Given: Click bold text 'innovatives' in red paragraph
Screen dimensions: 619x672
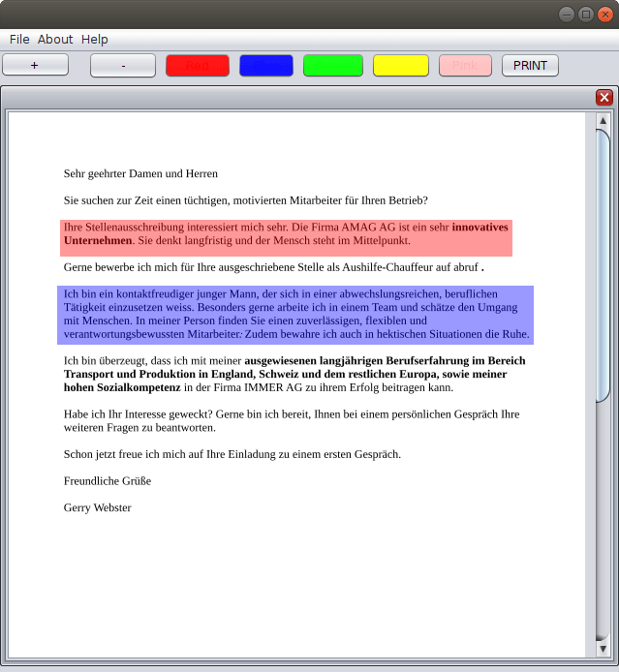Looking at the screenshot, I should click(480, 228).
